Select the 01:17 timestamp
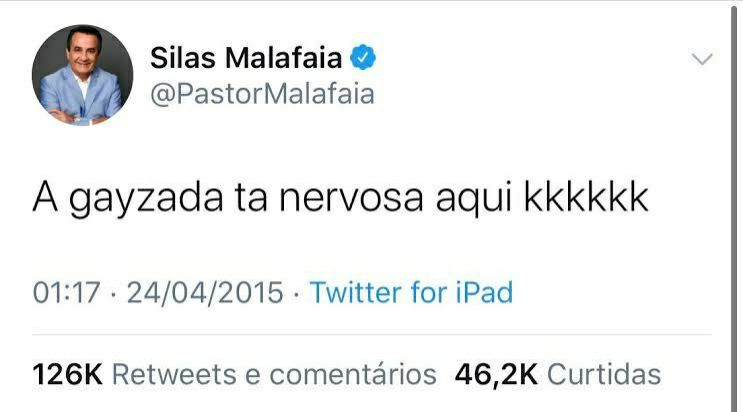This screenshot has width=743, height=412. [66, 292]
